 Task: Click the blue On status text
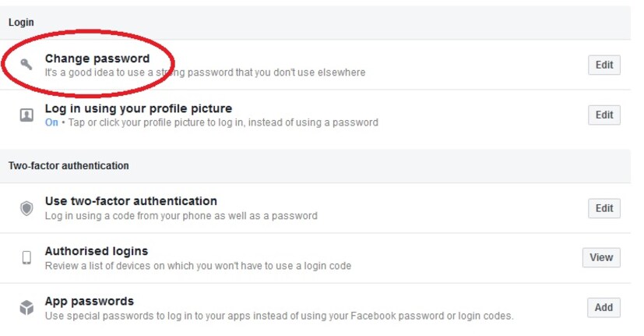(51, 122)
